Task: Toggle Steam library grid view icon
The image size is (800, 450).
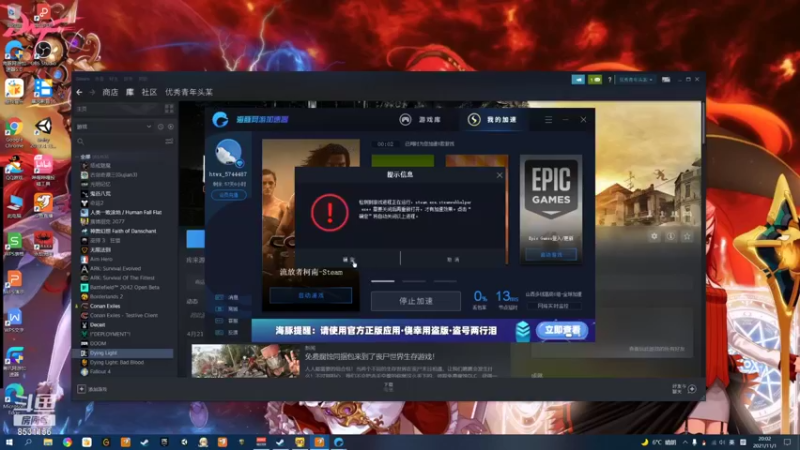Action: (x=169, y=109)
